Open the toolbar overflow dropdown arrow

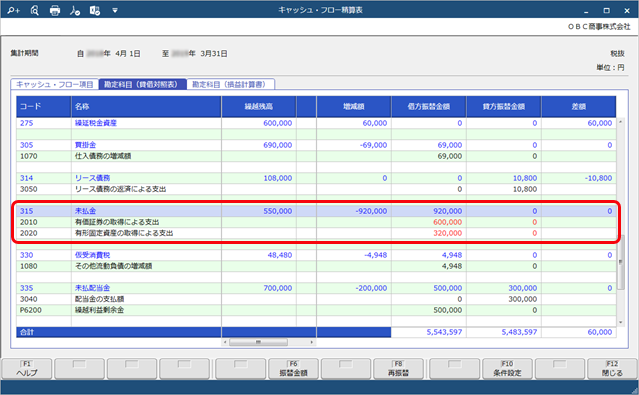(x=115, y=11)
